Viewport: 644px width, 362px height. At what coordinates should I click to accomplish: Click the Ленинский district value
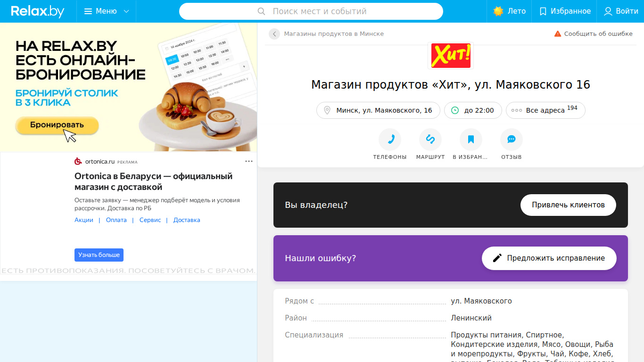471,318
